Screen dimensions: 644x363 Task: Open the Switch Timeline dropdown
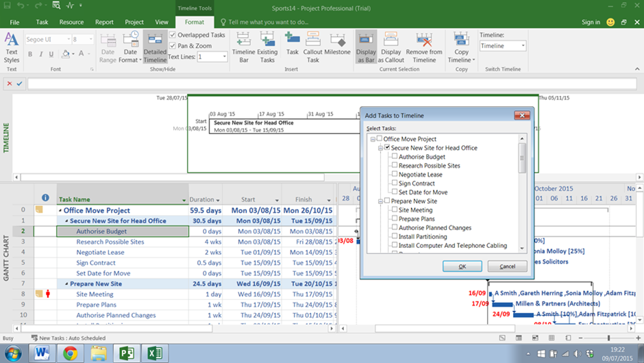[523, 46]
